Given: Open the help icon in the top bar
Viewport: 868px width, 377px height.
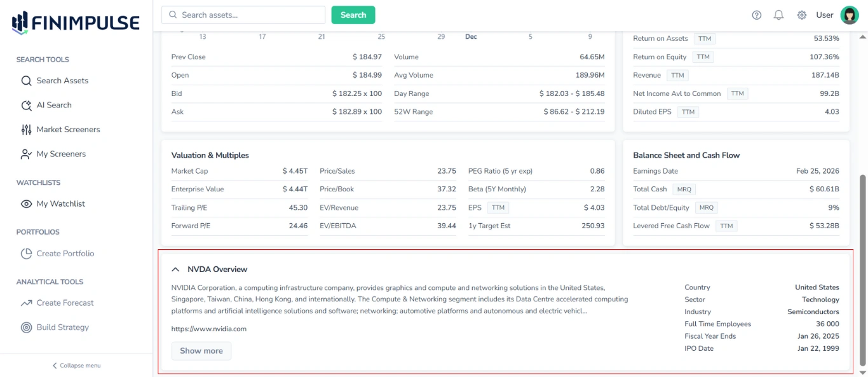Looking at the screenshot, I should coord(756,15).
